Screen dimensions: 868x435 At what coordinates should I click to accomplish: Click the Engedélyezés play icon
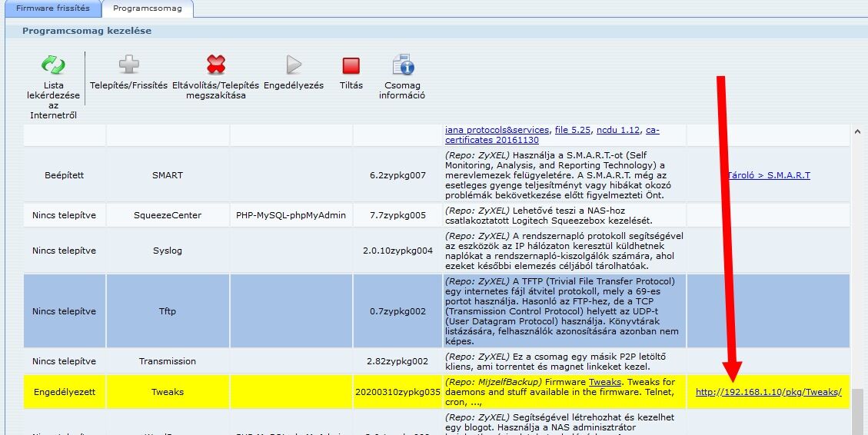tap(294, 65)
